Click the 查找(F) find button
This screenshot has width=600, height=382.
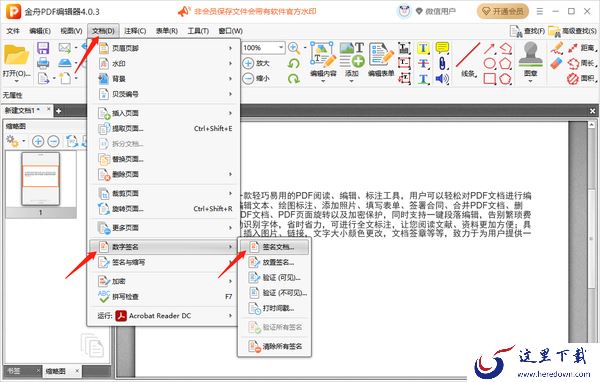[528, 31]
